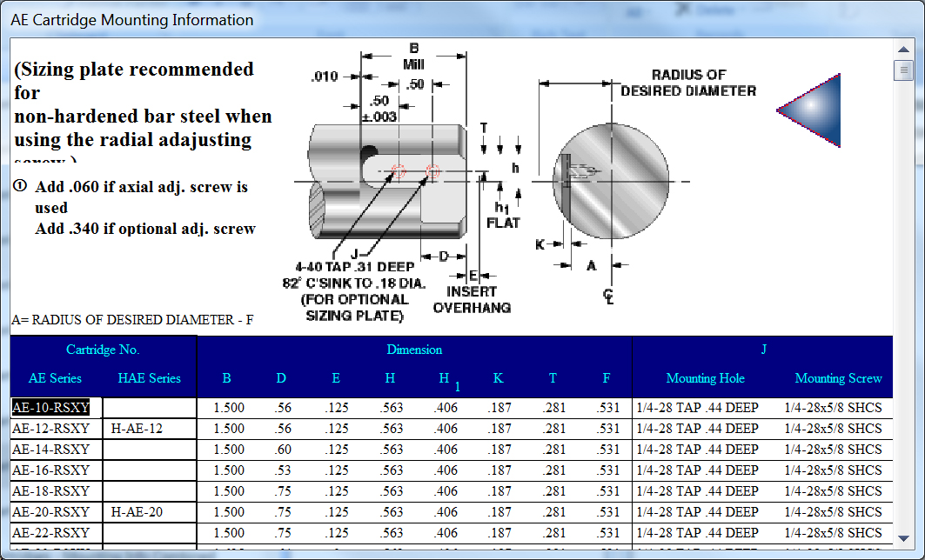Screen dimensions: 925x560
Task: Click the scrollbar down arrow
Action: point(903,538)
